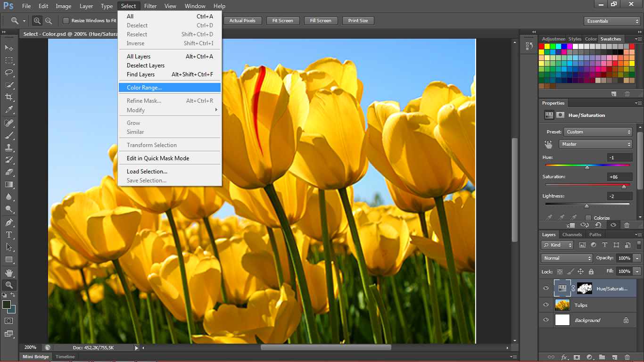This screenshot has width=644, height=362.
Task: Select the Lasso tool
Action: click(x=9, y=73)
